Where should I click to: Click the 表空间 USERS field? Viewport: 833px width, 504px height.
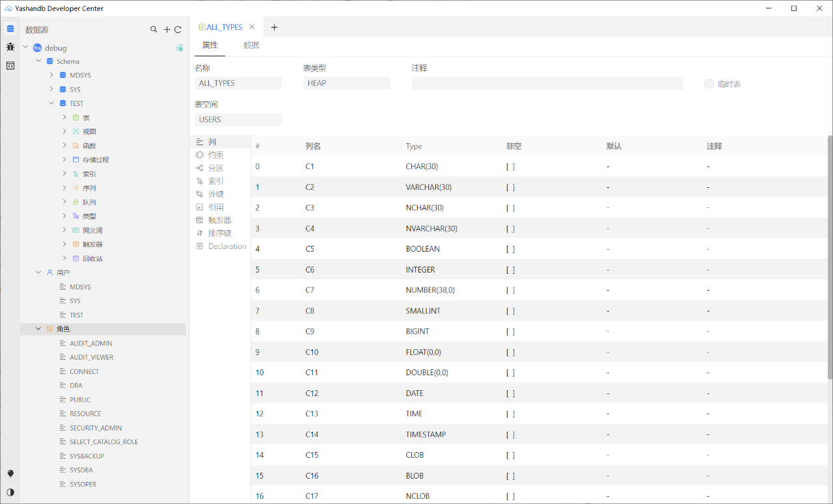(238, 120)
